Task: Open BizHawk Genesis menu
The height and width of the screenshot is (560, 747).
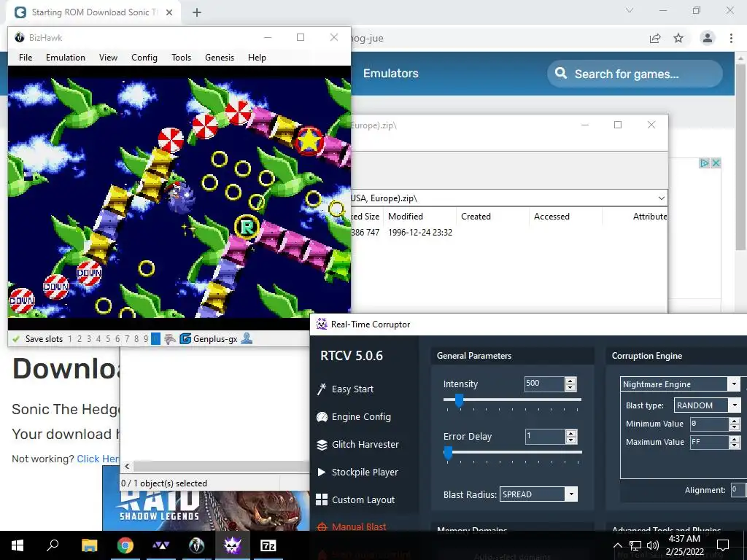Action: 220,58
